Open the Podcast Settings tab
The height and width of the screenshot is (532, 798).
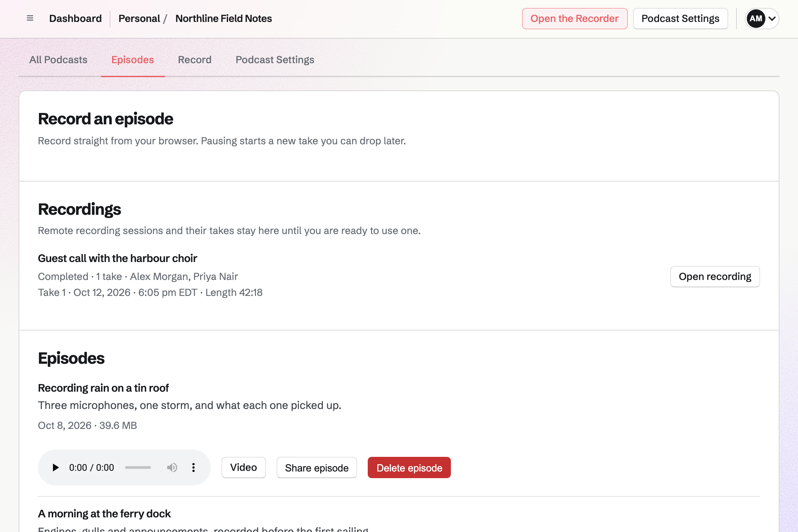[x=275, y=60]
